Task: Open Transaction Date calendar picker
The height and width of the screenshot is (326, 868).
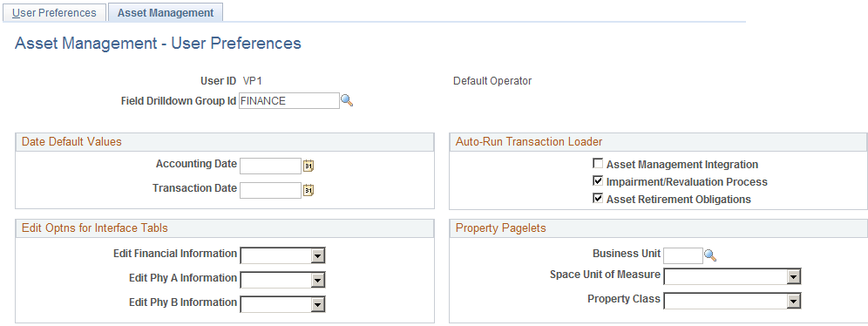Action: [x=309, y=190]
